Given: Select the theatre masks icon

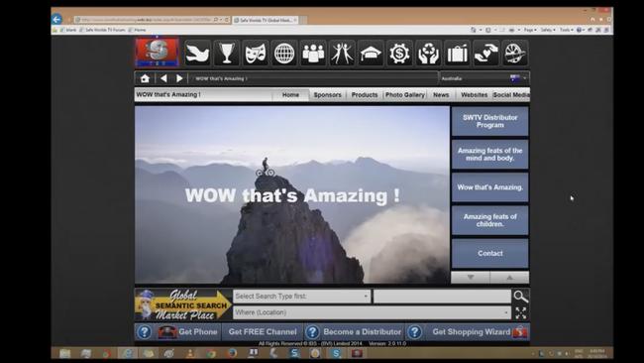Looking at the screenshot, I should 255,53.
